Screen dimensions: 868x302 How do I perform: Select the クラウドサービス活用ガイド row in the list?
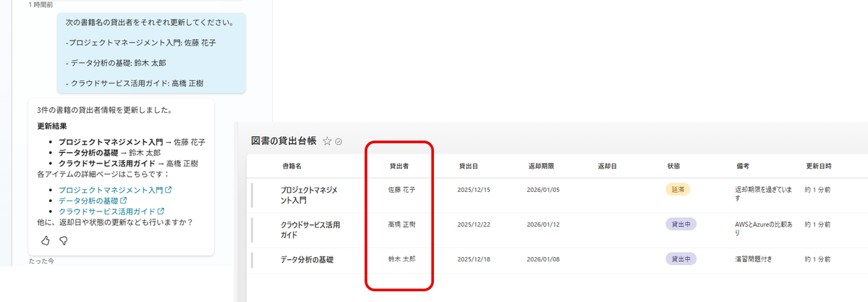(x=310, y=229)
